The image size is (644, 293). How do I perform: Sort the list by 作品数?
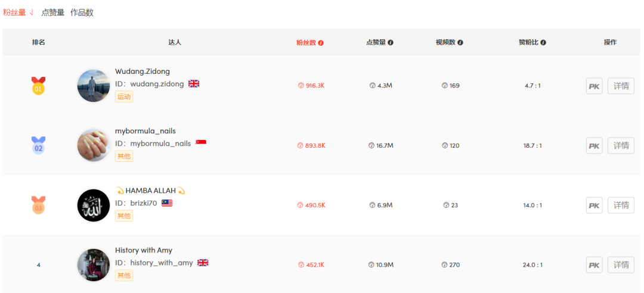coord(82,13)
